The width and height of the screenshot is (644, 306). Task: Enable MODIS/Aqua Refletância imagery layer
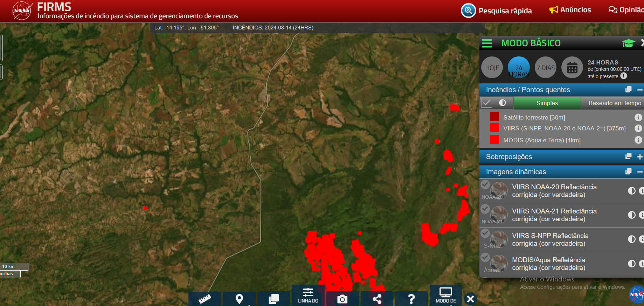[485, 258]
